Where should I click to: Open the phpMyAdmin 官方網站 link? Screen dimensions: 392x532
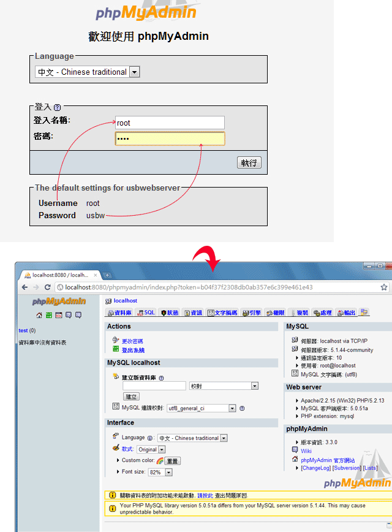[328, 460]
